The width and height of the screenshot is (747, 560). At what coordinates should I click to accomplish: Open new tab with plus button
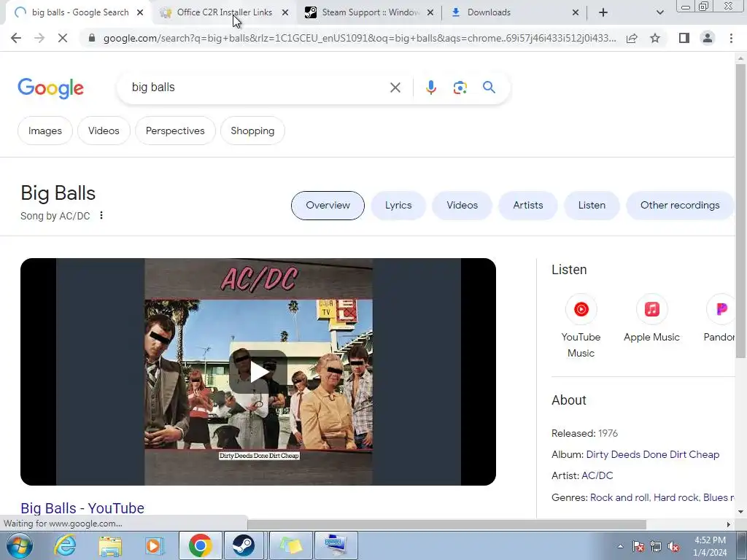click(x=603, y=13)
